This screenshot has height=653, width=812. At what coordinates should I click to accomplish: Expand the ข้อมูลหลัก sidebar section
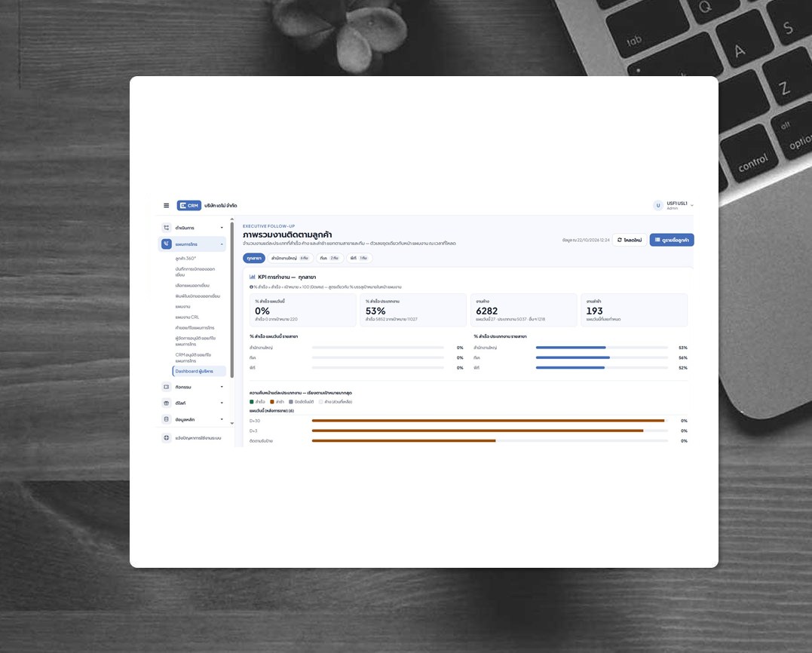pos(192,419)
